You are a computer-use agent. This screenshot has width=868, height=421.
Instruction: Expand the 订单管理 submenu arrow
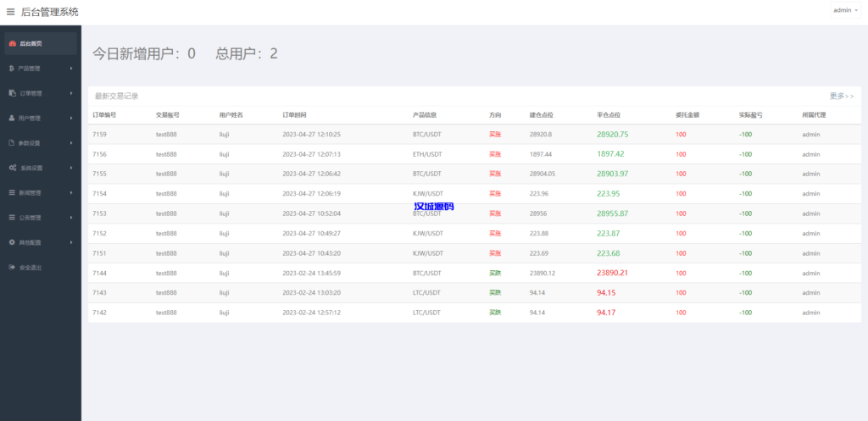pos(71,93)
